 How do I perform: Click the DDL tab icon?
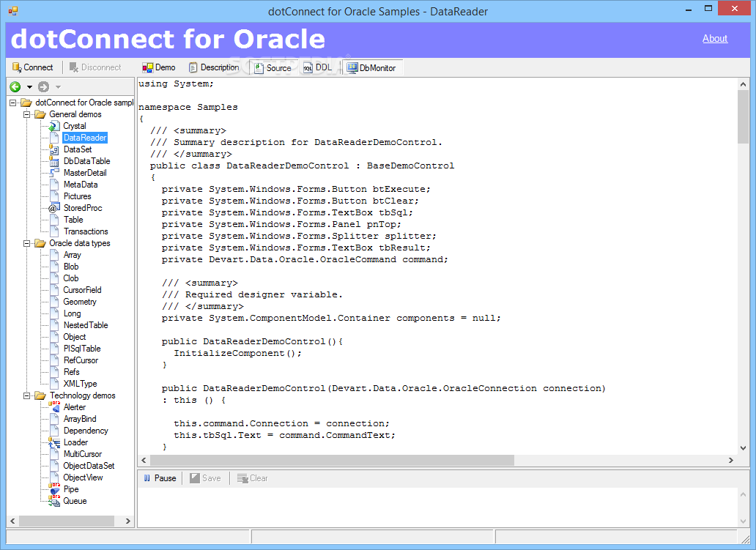pyautogui.click(x=308, y=68)
